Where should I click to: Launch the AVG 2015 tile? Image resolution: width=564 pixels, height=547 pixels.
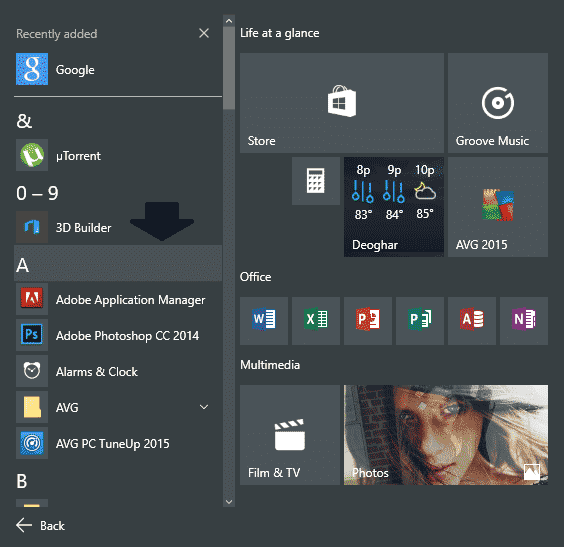[498, 207]
